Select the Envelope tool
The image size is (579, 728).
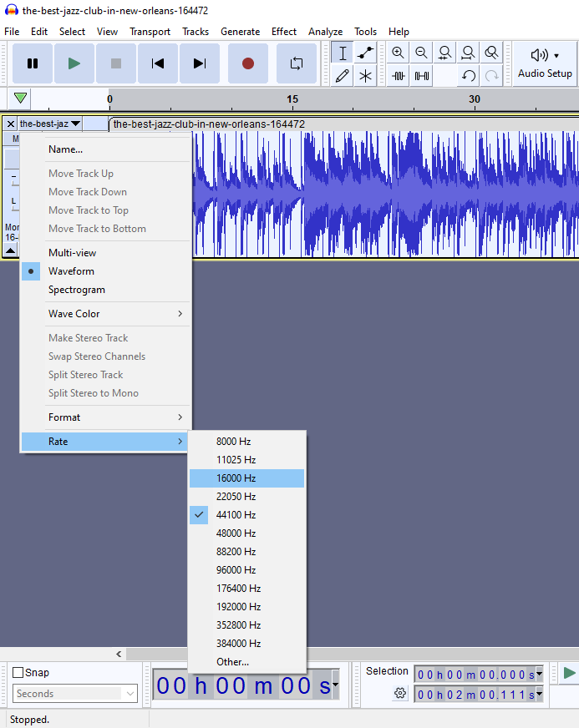[365, 53]
